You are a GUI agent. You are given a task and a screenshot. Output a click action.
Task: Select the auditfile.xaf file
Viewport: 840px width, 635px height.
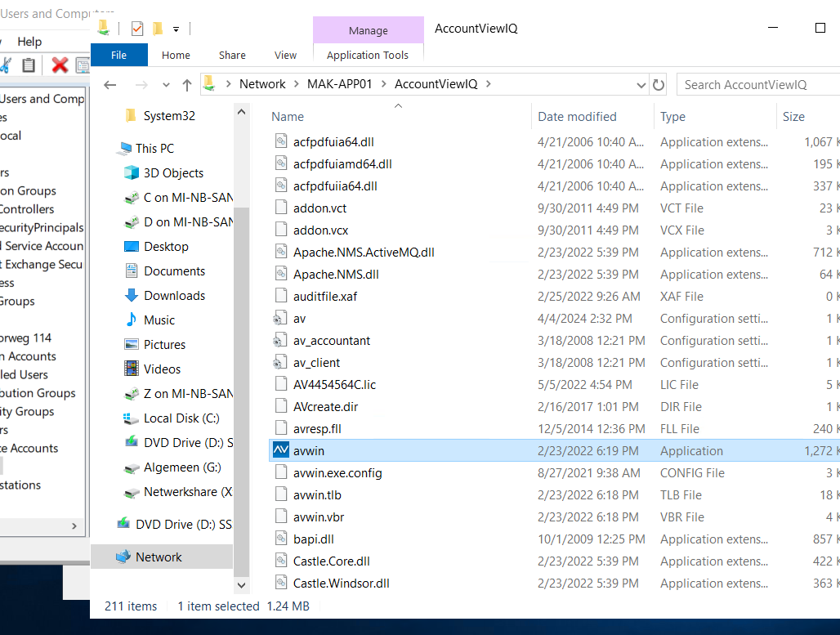[x=324, y=297]
